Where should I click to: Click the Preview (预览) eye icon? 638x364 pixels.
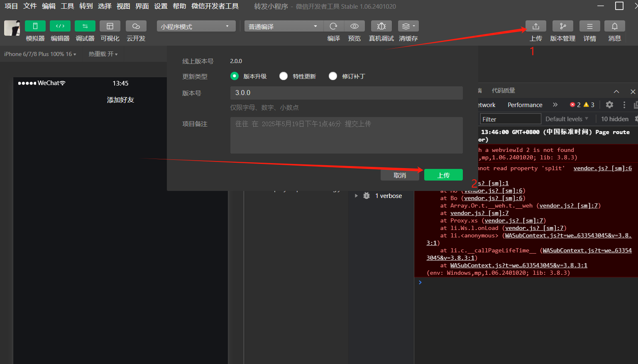354,26
